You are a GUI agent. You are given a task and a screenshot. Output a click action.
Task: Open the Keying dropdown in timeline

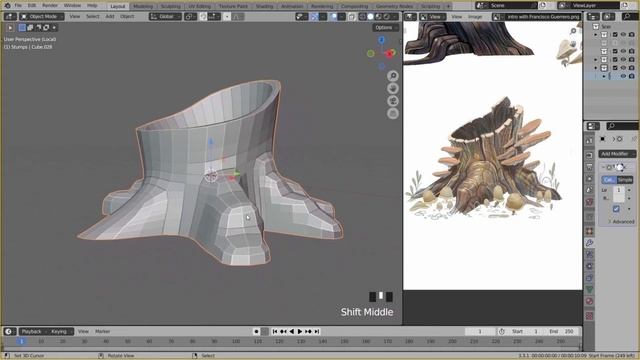tap(60, 331)
